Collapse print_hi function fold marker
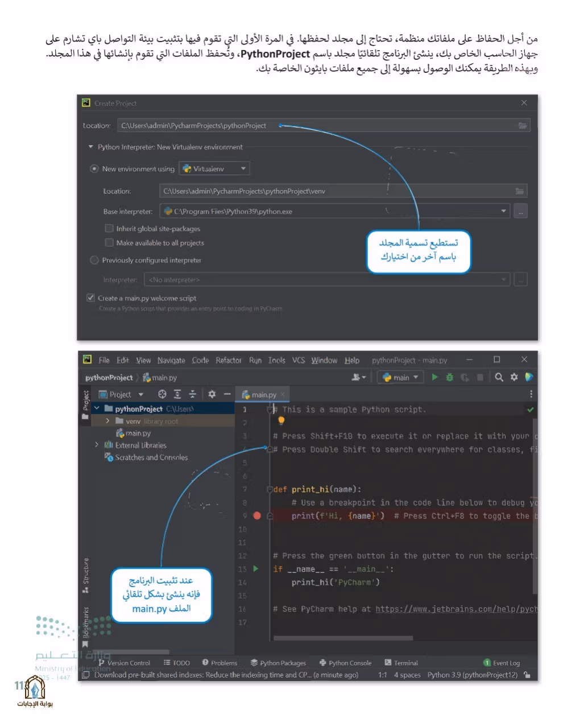The width and height of the screenshot is (588, 714). click(x=270, y=489)
